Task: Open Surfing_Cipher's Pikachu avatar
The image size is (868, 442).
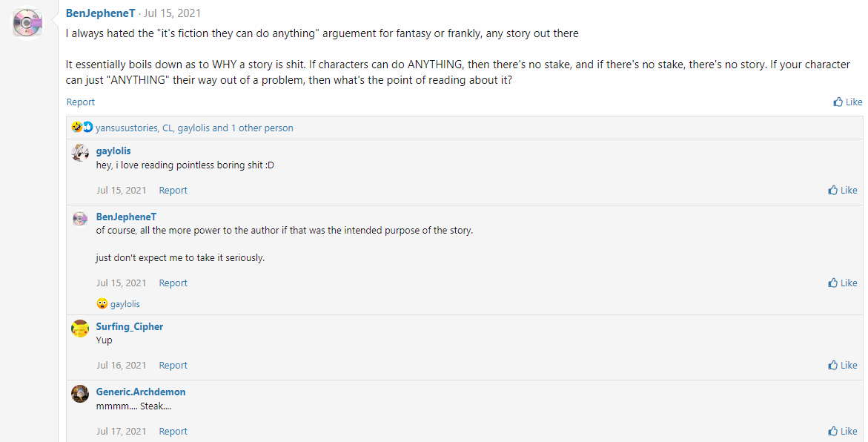Action: click(x=80, y=329)
